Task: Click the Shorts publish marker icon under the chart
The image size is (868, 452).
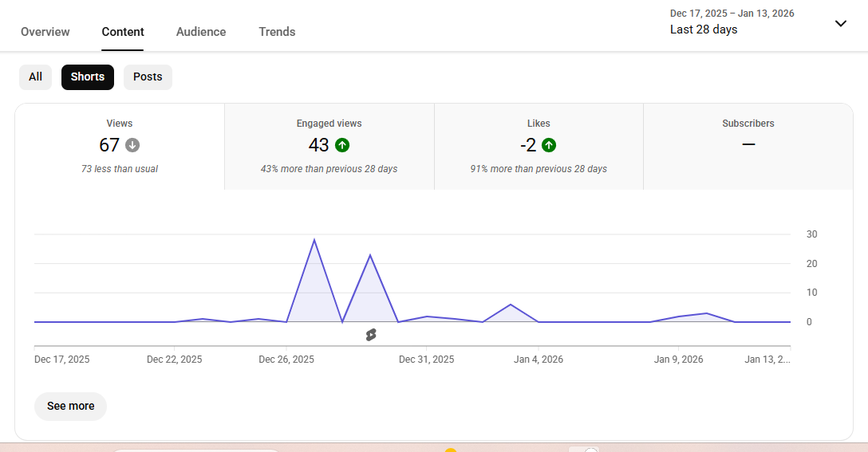Action: point(370,335)
